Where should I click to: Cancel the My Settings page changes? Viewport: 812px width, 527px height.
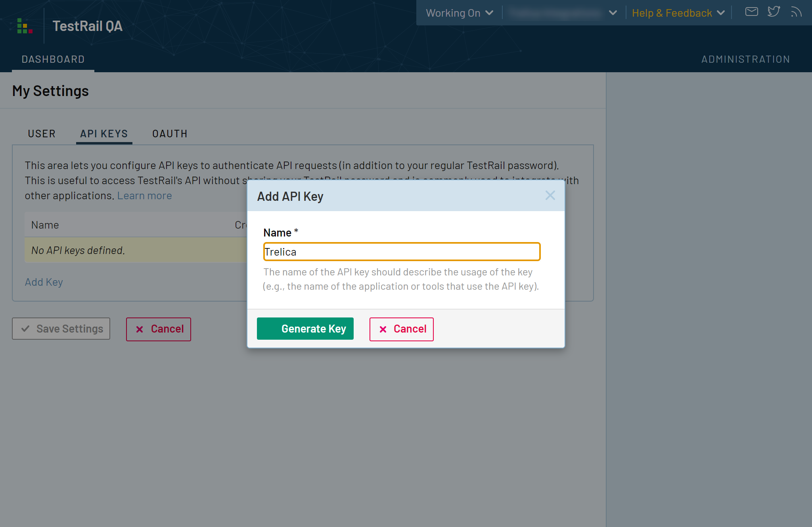[x=159, y=329]
